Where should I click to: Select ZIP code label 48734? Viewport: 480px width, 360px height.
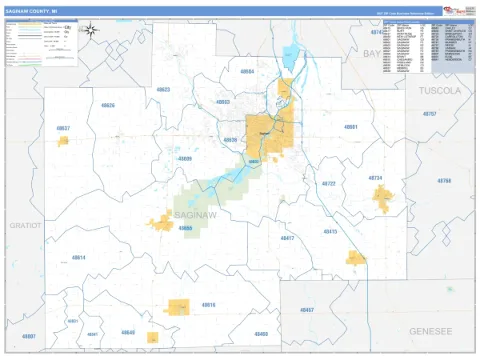click(375, 178)
